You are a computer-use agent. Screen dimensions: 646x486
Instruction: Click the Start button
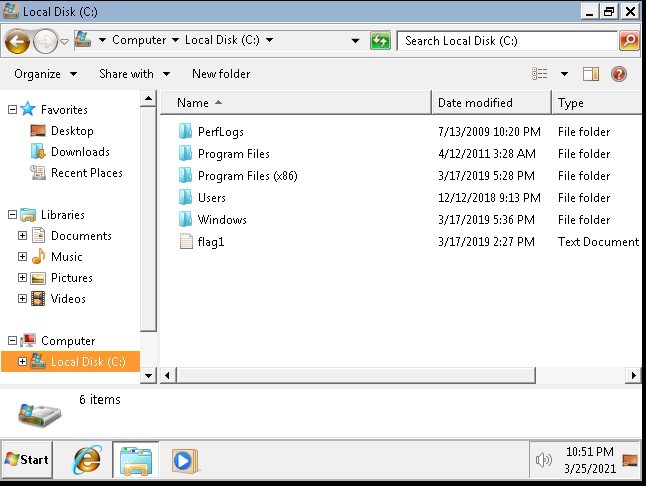(x=28, y=460)
